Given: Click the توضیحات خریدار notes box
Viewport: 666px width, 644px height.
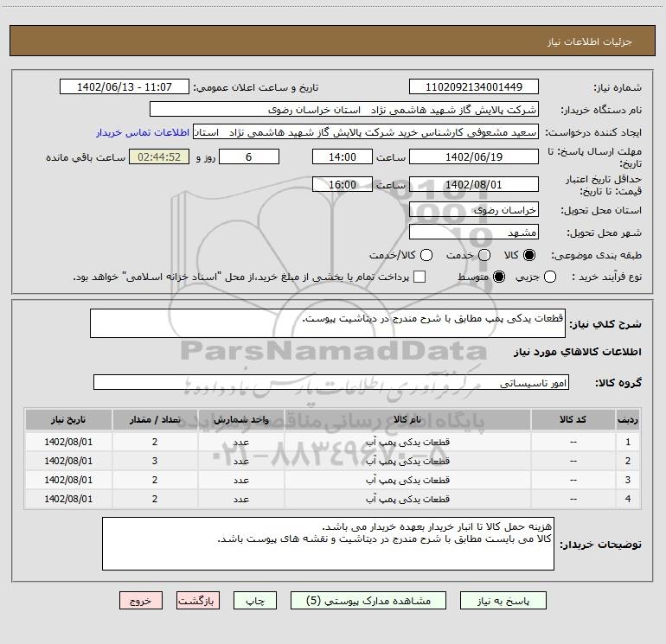Looking at the screenshot, I should tap(328, 544).
